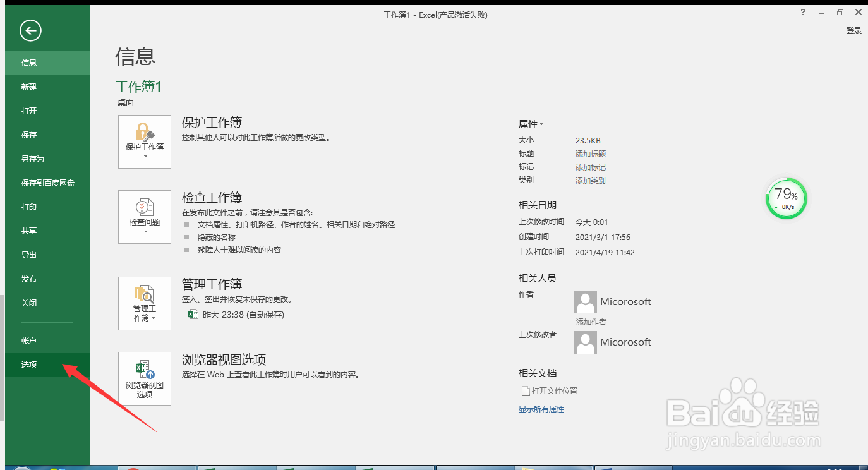This screenshot has width=868, height=470.
Task: Click the location text 桌面
Action: tap(126, 103)
